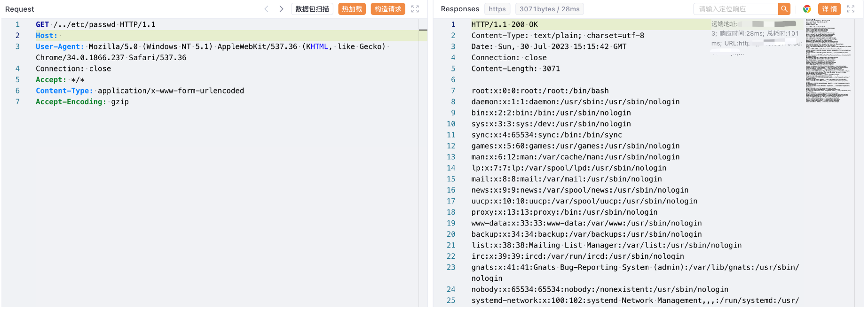Click the 数据包扫描 packet scan button

tap(312, 9)
